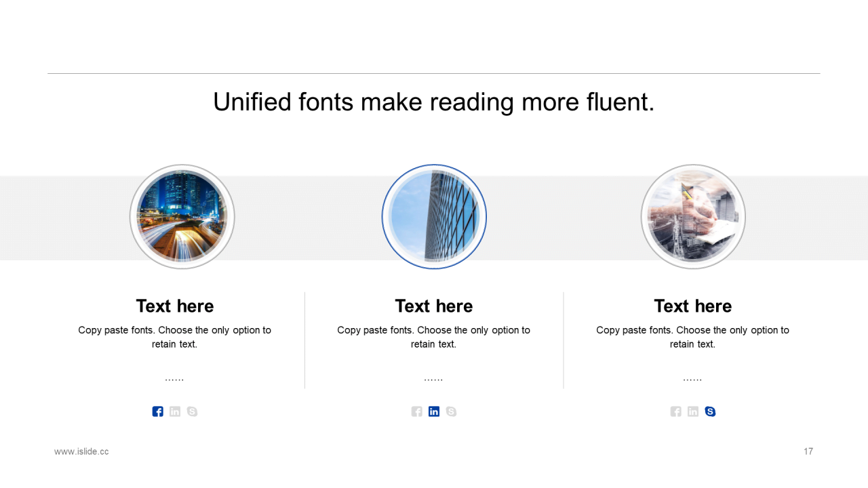
Task: Click description paragraph under the skyscraper heading
Action: (434, 337)
